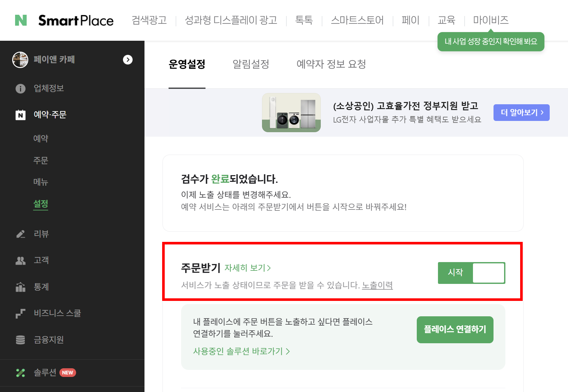The height and width of the screenshot is (392, 568).
Task: Click the 비즈니스 스쿨 steps icon
Action: click(21, 313)
